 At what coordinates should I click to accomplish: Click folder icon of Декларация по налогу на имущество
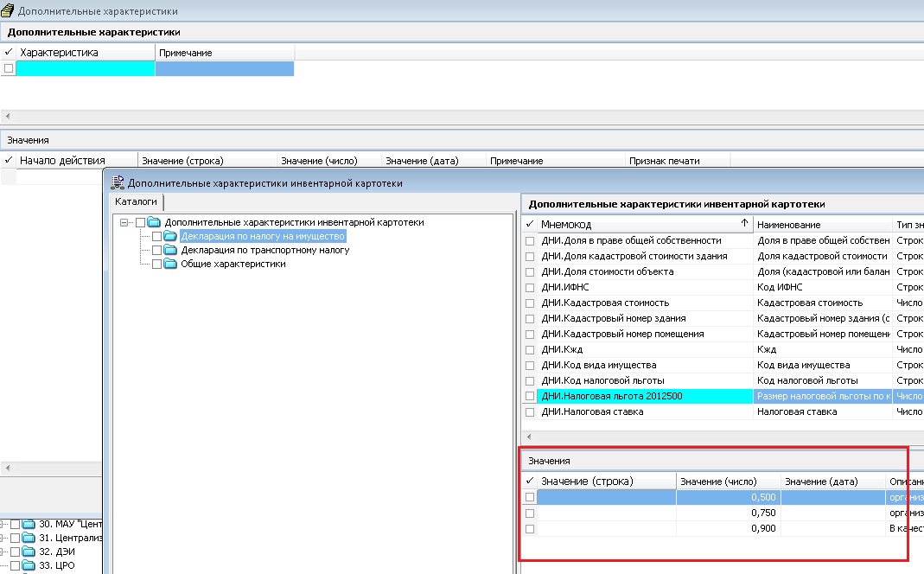pos(169,237)
